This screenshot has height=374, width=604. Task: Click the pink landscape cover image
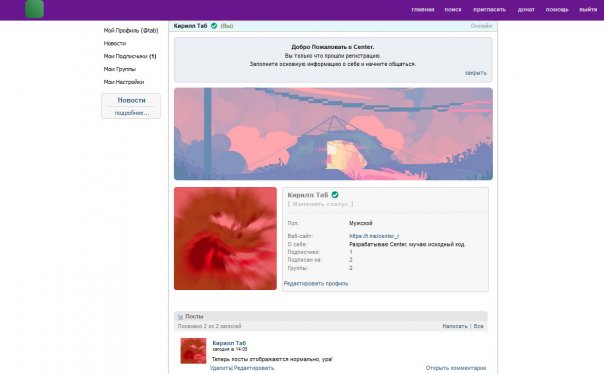333,134
